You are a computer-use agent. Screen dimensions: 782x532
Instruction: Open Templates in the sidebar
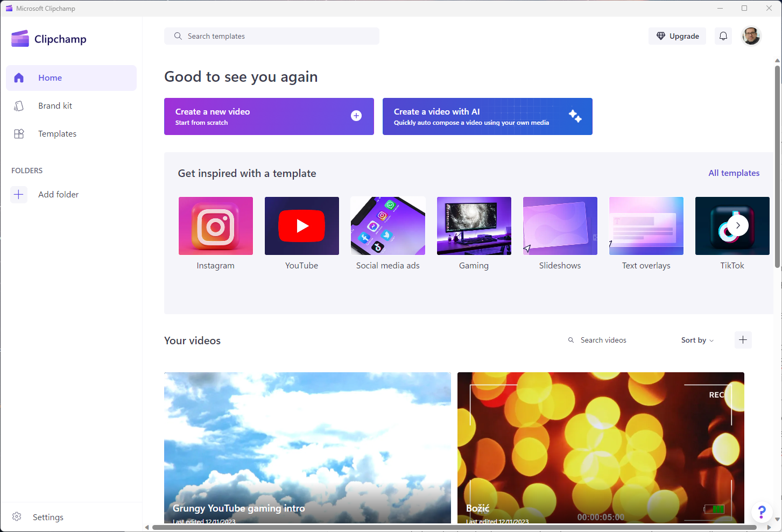click(72, 134)
